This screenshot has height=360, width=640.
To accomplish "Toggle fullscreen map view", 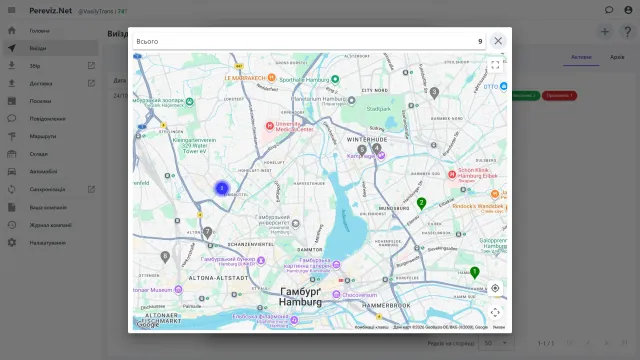I will 495,64.
